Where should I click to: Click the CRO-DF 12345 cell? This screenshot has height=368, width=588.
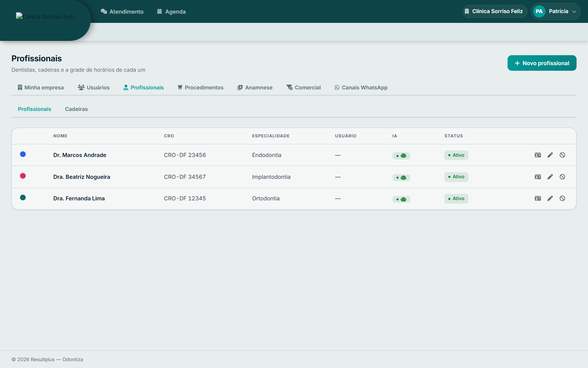tap(185, 198)
